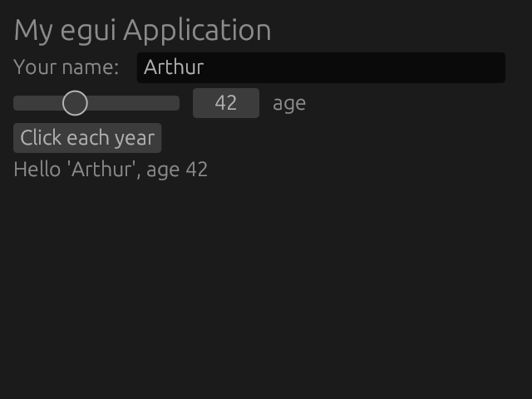Click the empty right end of name field

[x=482, y=67]
